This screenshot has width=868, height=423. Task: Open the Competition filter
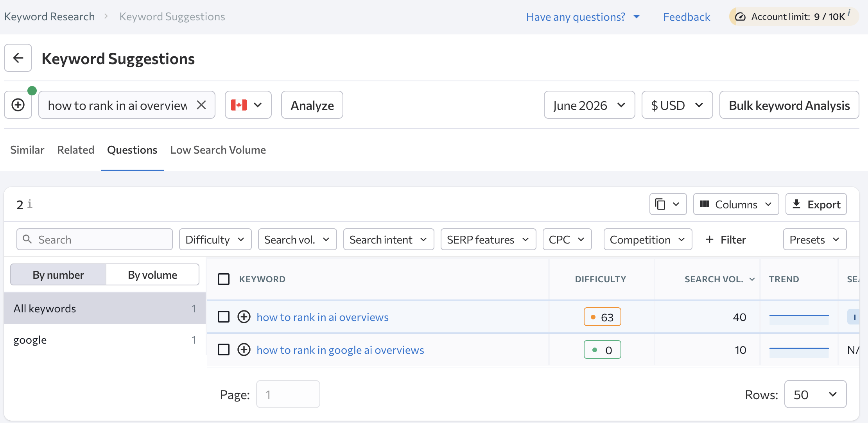point(648,239)
